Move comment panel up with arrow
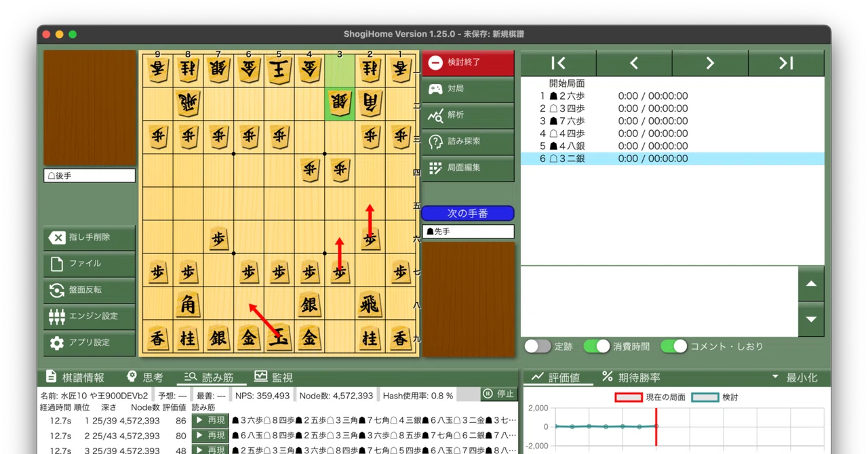 tap(811, 285)
